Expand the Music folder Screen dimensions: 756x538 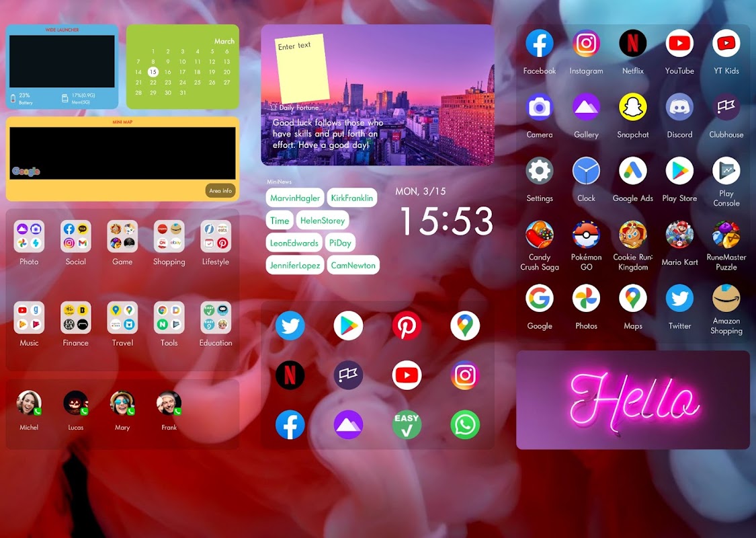click(29, 317)
